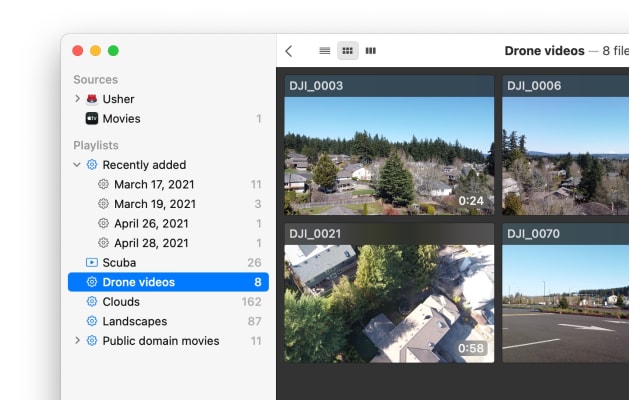The height and width of the screenshot is (400, 640).
Task: Open the April 26, 2021 playlist
Action: (x=168, y=224)
